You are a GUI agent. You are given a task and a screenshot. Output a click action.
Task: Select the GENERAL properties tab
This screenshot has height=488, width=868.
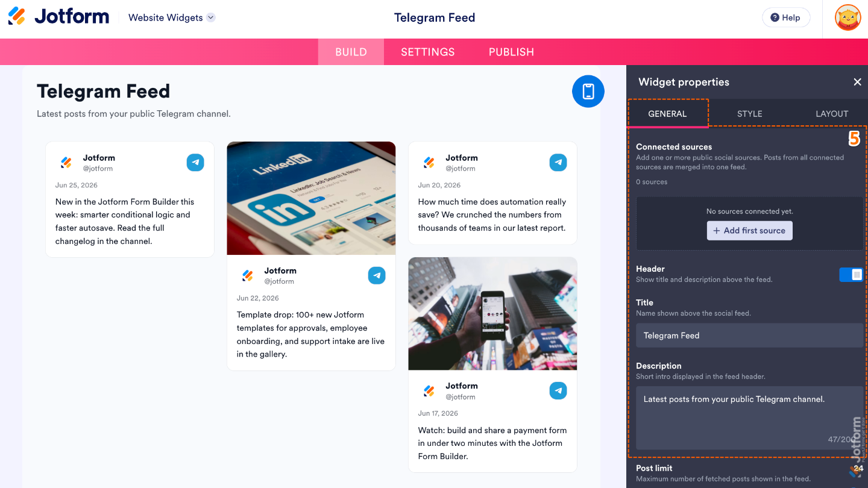coord(667,114)
